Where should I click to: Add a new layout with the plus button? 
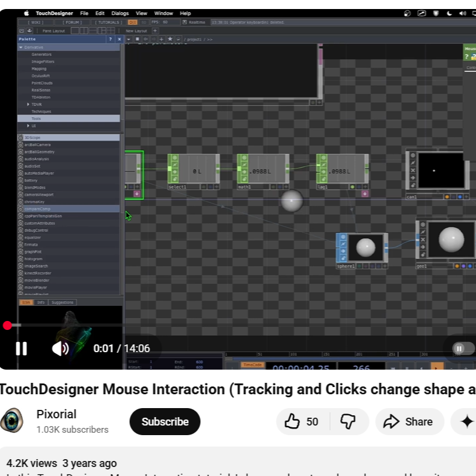tap(155, 31)
